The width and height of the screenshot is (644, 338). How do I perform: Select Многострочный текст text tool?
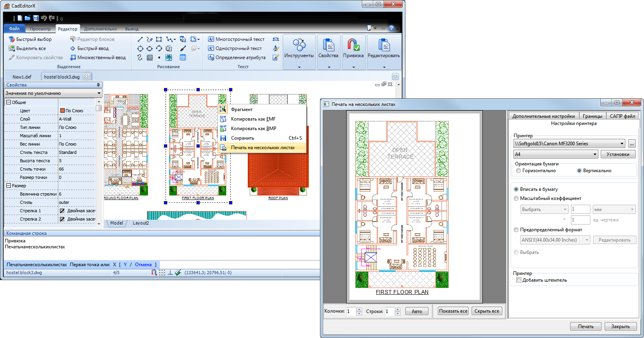click(236, 39)
